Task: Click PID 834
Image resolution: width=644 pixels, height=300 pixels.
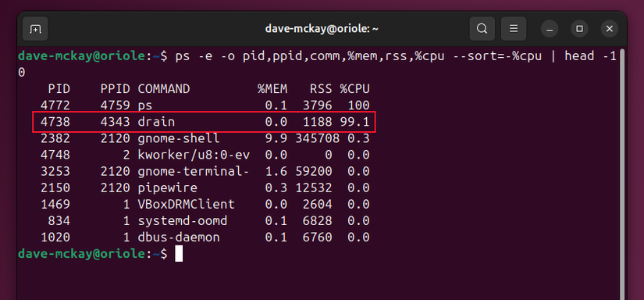Action: coord(59,220)
